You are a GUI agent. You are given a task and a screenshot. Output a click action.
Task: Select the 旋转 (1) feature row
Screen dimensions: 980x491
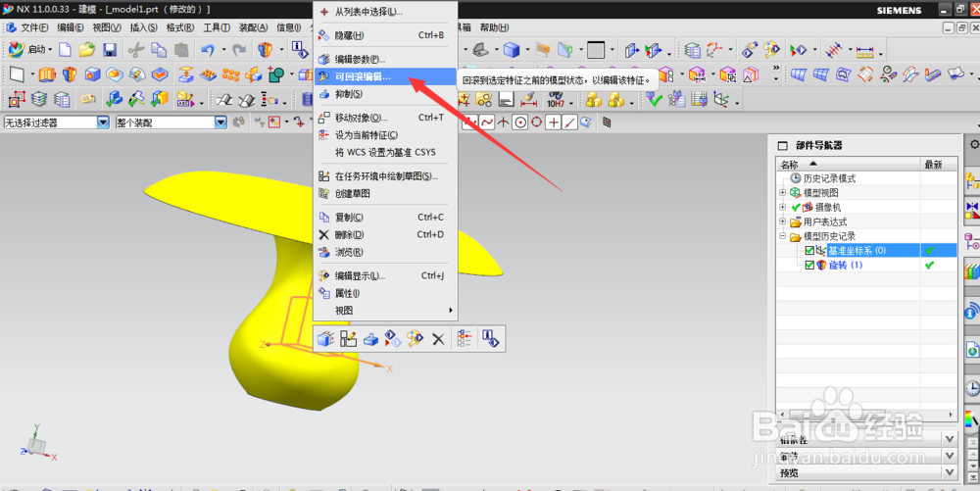pos(866,265)
